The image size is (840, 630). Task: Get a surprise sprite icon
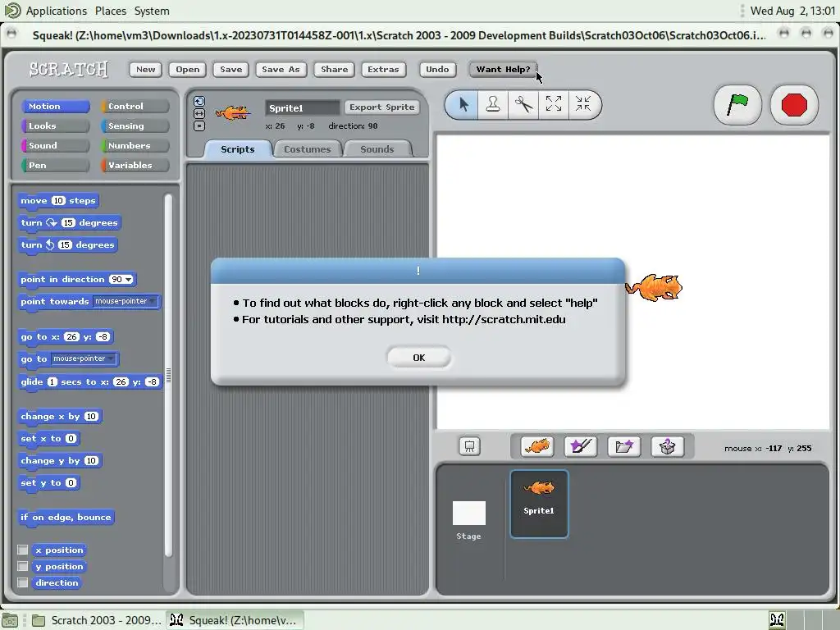click(x=668, y=446)
